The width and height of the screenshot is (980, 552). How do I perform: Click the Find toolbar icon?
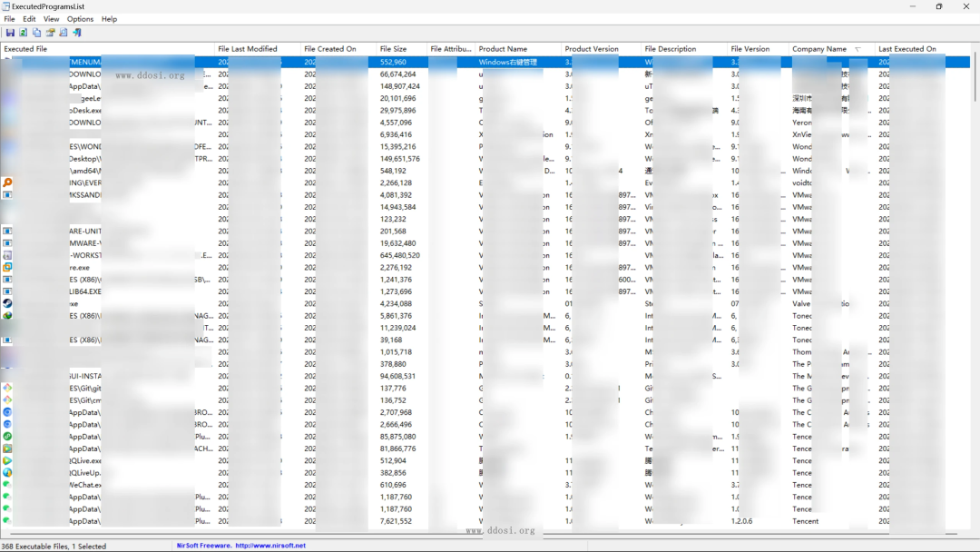coord(64,33)
